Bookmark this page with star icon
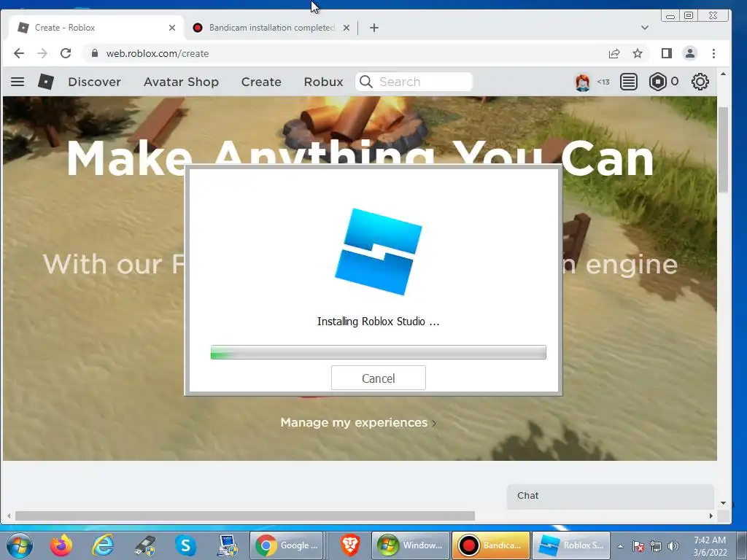The width and height of the screenshot is (747, 560). point(638,53)
